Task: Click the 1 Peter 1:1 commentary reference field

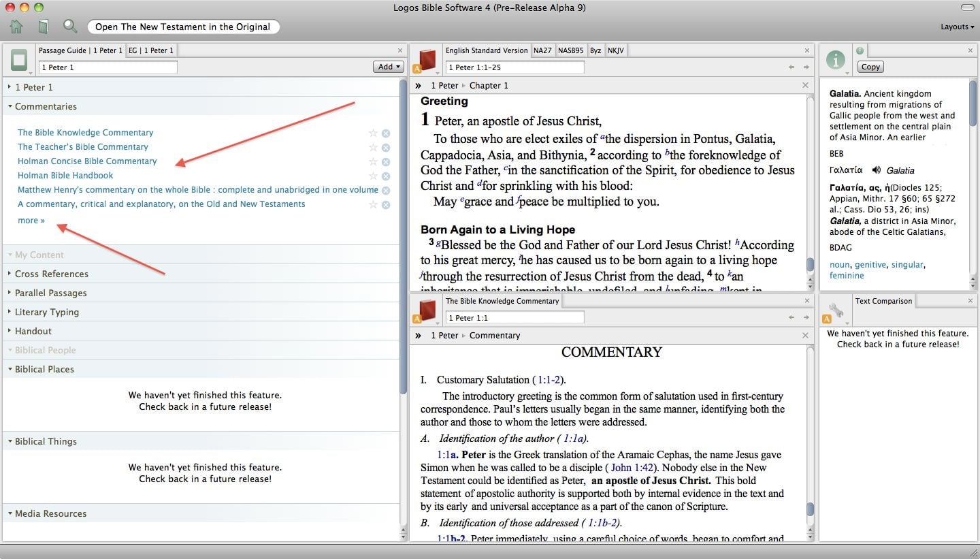Action: coord(515,318)
